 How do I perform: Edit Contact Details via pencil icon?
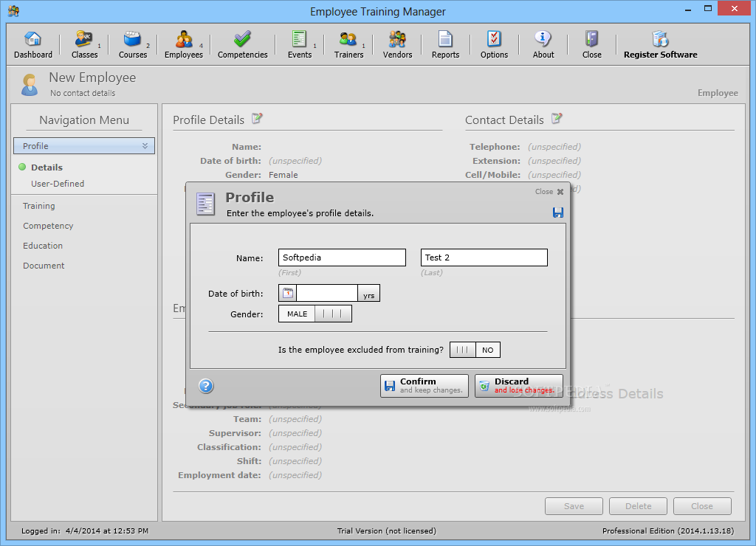click(x=557, y=118)
